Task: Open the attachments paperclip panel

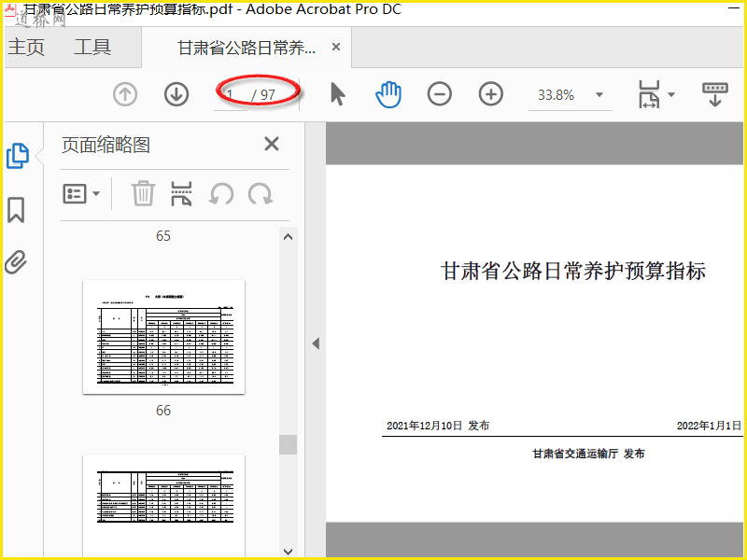Action: click(x=16, y=262)
